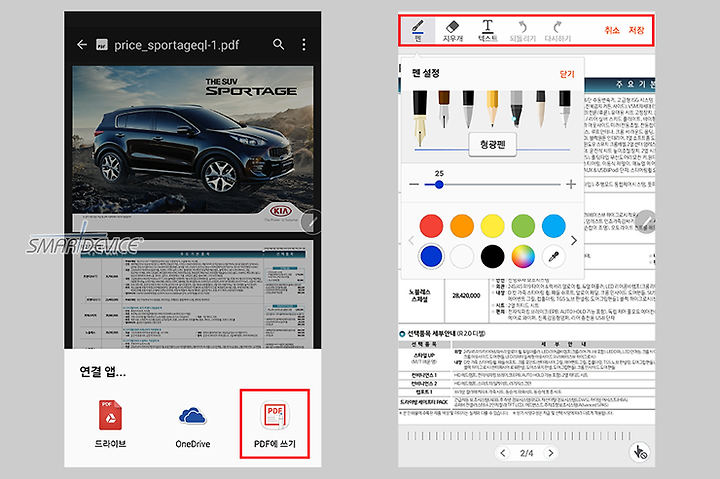This screenshot has height=479, width=720.
Task: Toggle finger-touch drawing mode icon
Action: (x=639, y=452)
